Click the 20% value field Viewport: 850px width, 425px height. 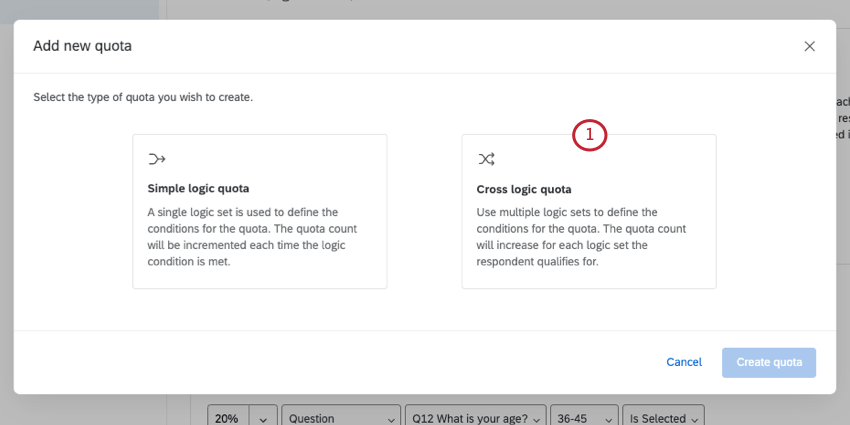coord(226,418)
